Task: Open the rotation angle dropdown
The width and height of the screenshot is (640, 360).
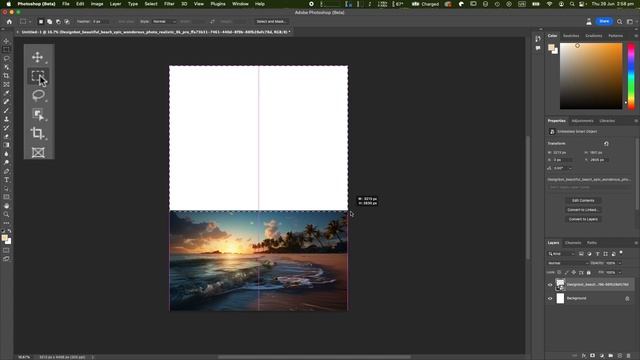Action: pos(570,168)
